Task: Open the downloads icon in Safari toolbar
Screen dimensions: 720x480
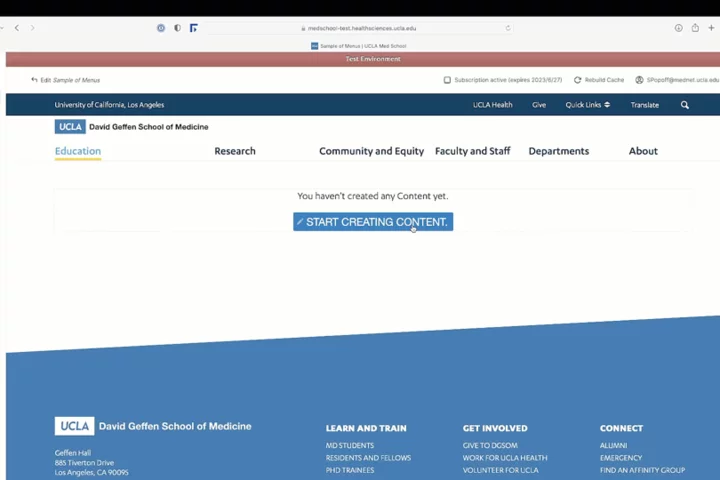Action: (x=679, y=28)
